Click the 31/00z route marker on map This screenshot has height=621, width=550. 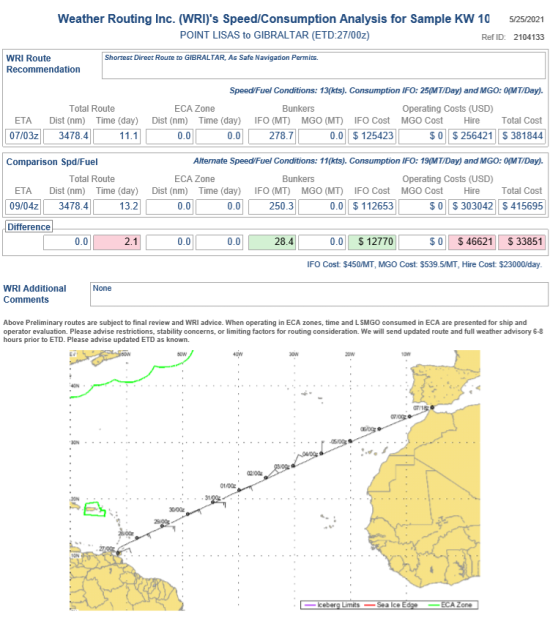(213, 502)
